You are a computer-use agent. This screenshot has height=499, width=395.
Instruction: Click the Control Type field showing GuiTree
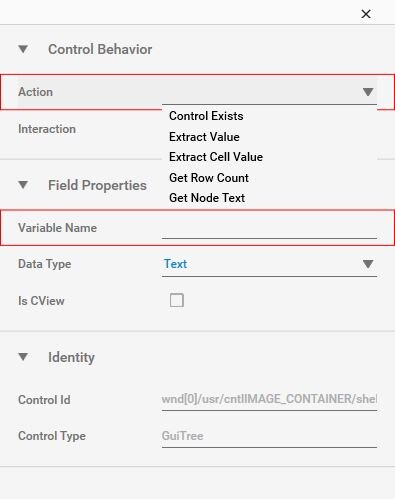269,436
